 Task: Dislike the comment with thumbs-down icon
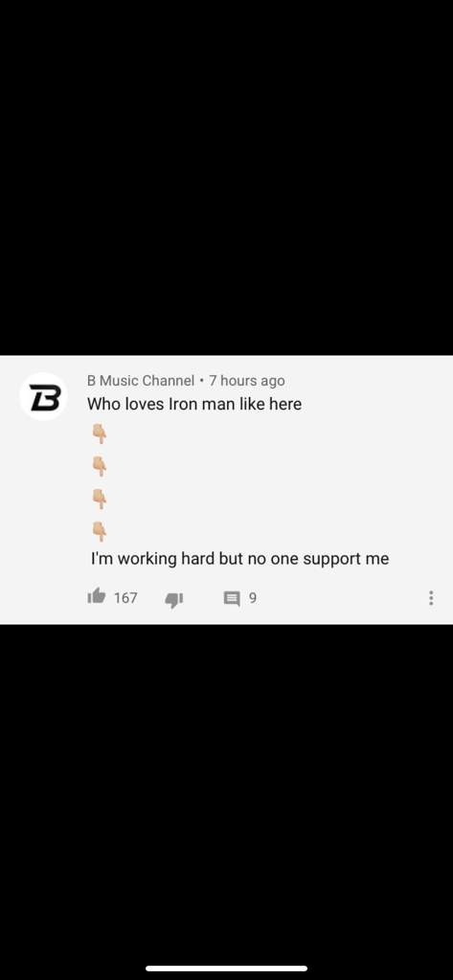tap(173, 599)
